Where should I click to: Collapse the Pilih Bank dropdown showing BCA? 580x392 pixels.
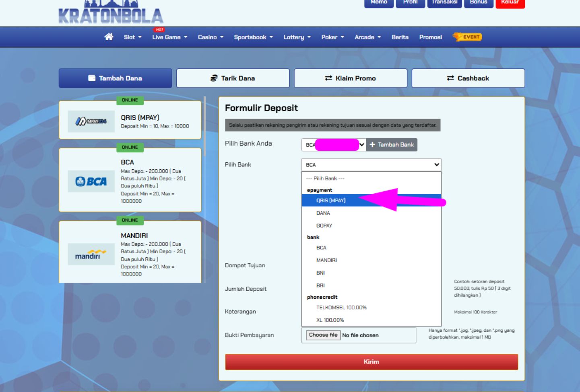(371, 165)
